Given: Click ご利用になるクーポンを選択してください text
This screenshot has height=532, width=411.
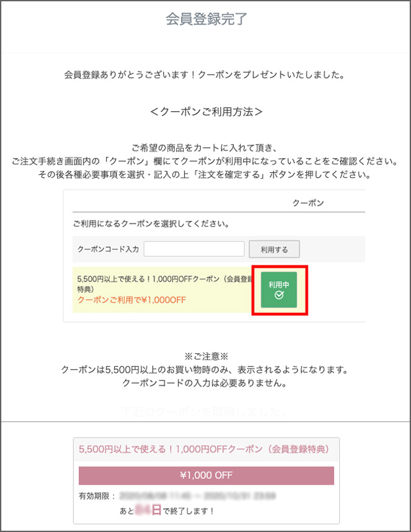Looking at the screenshot, I should click(152, 224).
